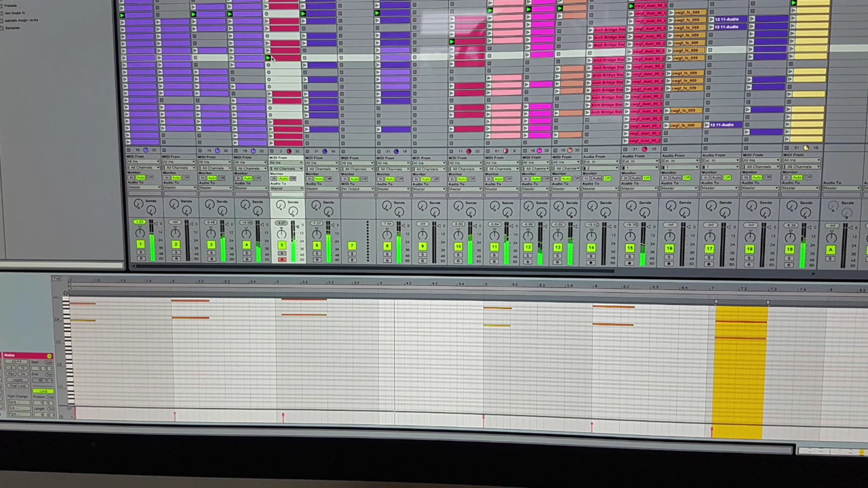The height and width of the screenshot is (488, 868).
Task: Click track 12 pan knob
Action: 528,235
